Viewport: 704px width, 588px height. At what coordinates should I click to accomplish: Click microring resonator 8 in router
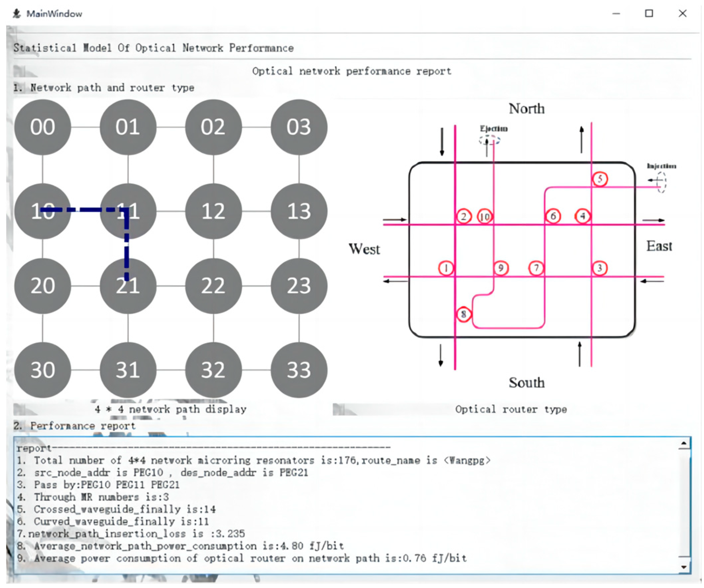(464, 314)
